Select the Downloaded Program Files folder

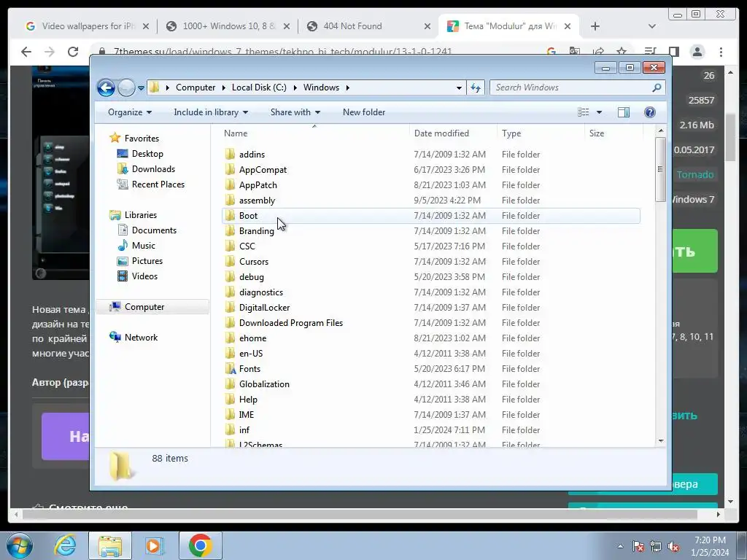[290, 323]
